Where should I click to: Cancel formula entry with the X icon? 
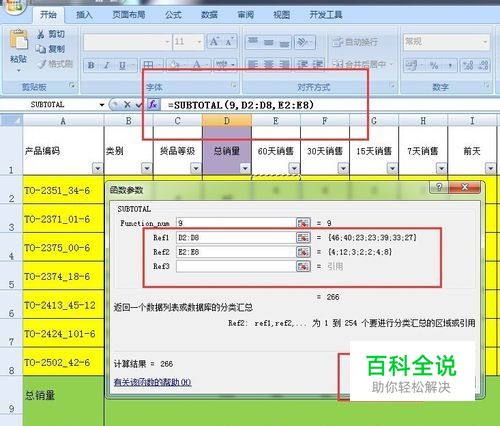pyautogui.click(x=127, y=105)
